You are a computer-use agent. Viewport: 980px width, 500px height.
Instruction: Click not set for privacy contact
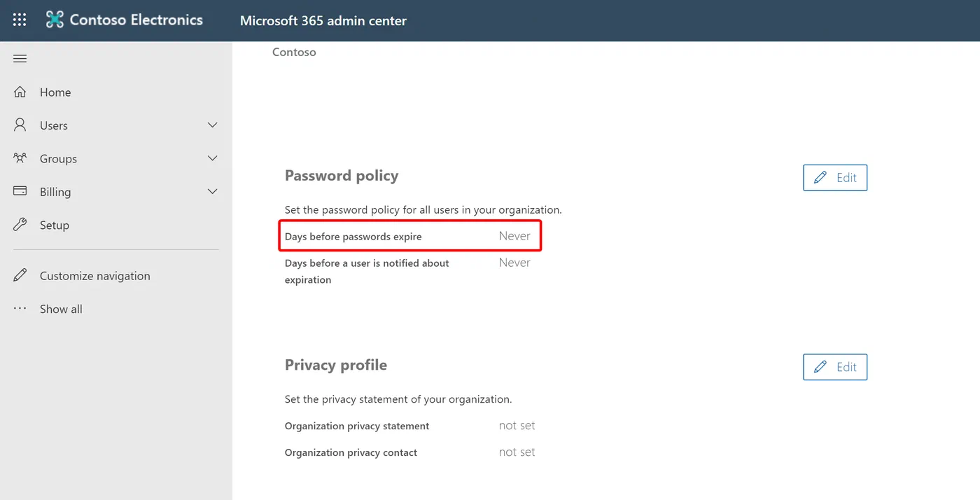pos(517,452)
